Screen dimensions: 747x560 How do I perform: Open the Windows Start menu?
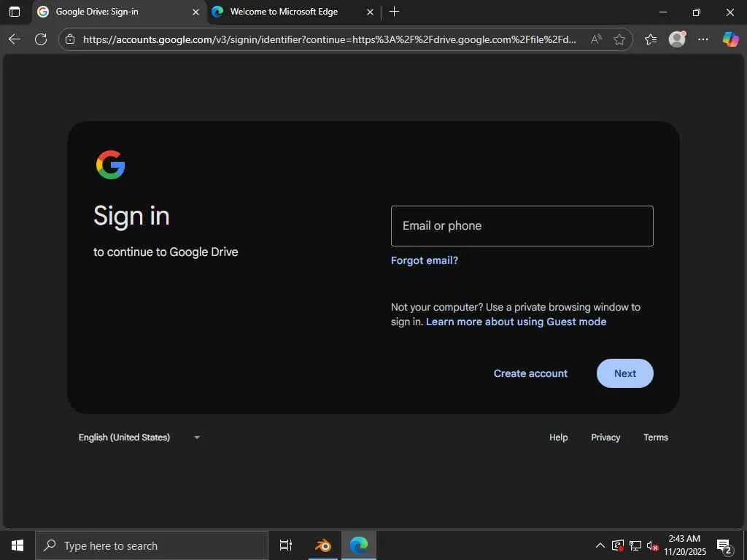18,545
